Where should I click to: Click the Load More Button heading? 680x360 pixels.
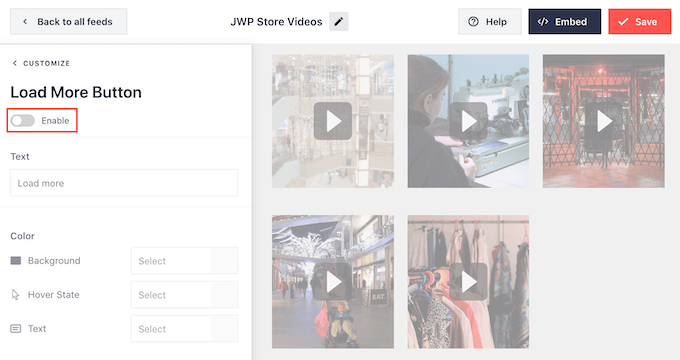[x=76, y=92]
